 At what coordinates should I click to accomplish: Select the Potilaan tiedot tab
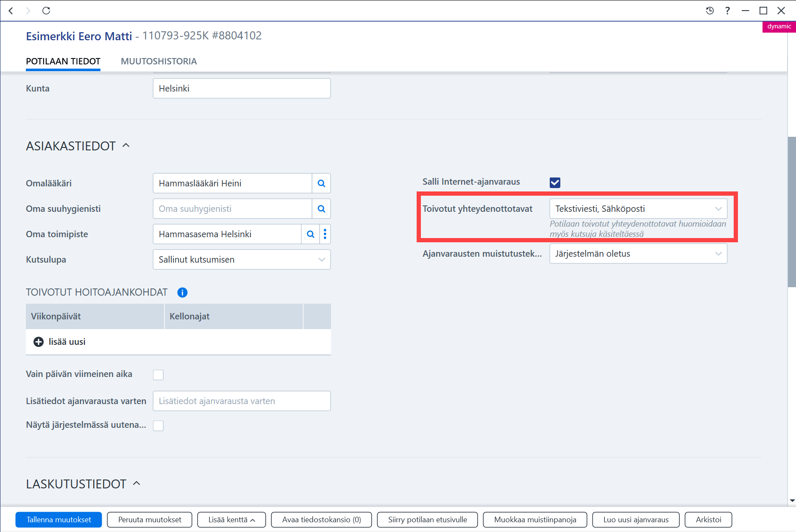click(x=63, y=61)
